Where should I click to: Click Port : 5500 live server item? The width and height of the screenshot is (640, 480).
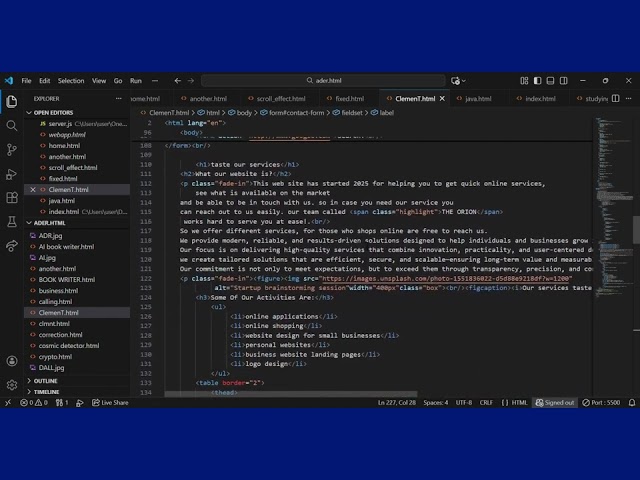pyautogui.click(x=601, y=402)
